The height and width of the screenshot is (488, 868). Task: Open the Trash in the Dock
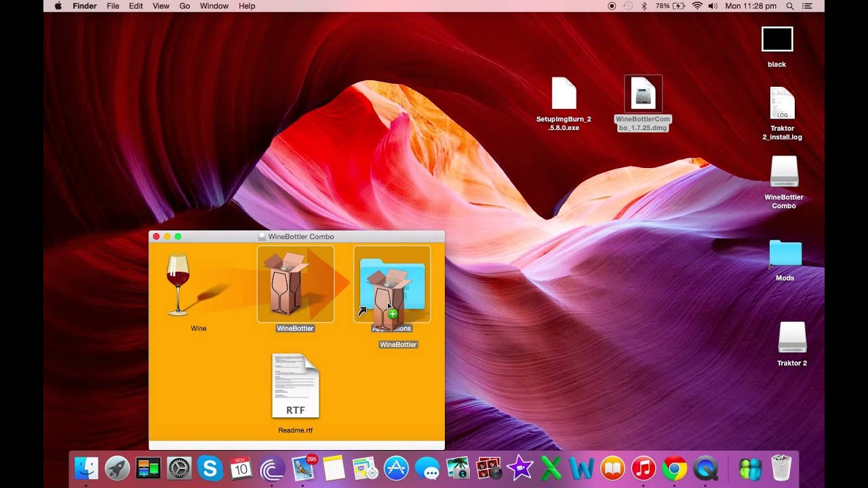tap(781, 468)
